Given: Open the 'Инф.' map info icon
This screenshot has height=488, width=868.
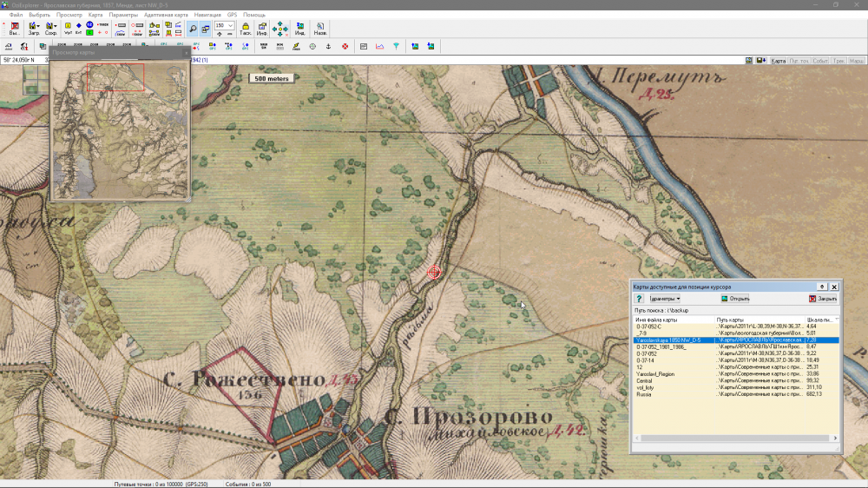Looking at the screenshot, I should (x=261, y=29).
